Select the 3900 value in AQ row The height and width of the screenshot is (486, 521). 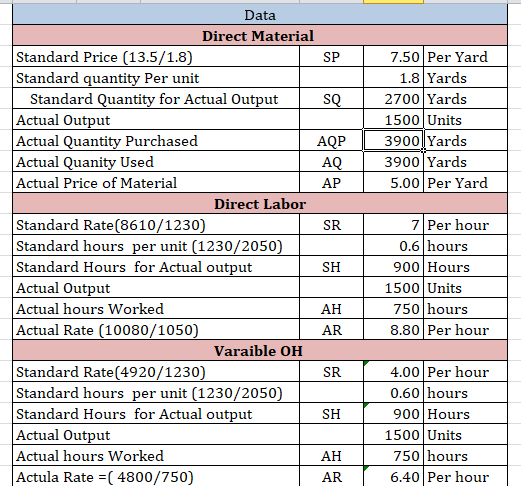tap(393, 162)
